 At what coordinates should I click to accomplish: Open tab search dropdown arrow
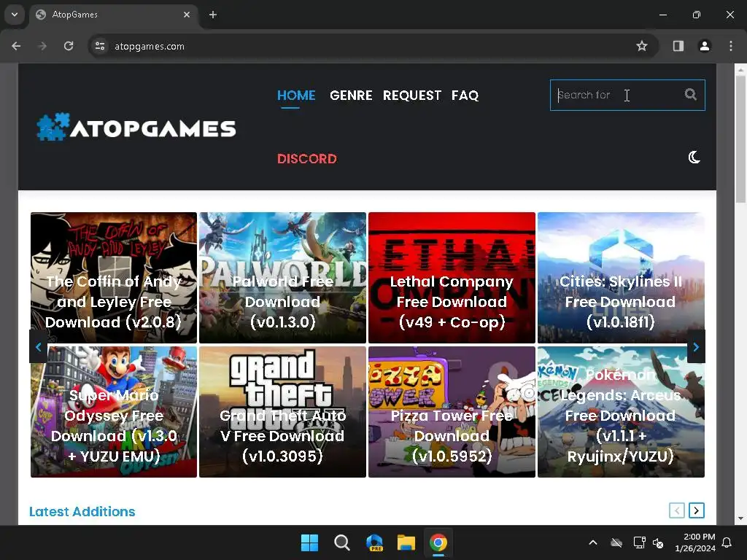point(15,15)
